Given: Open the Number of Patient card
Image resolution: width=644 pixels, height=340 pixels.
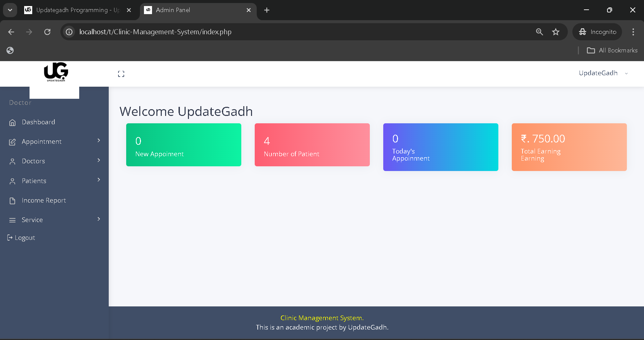Looking at the screenshot, I should pos(312,145).
